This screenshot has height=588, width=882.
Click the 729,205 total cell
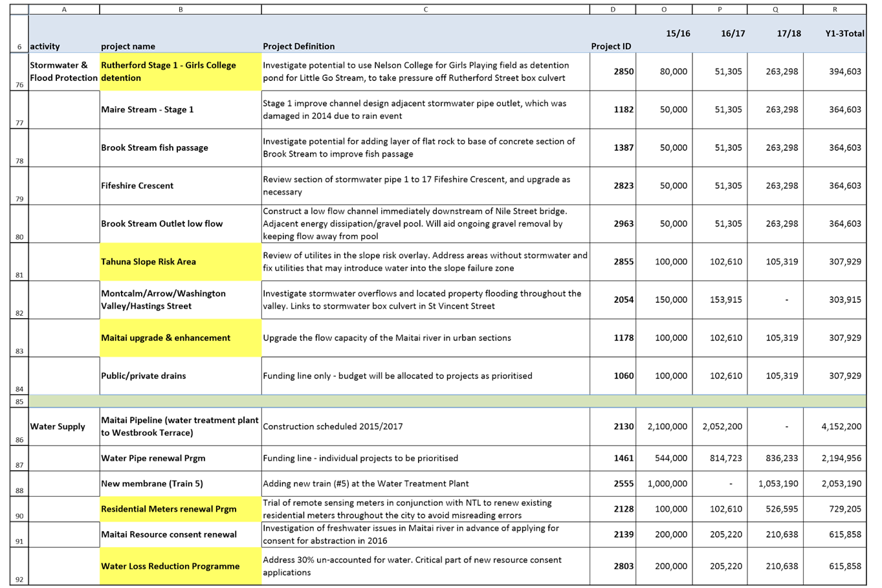click(x=835, y=509)
